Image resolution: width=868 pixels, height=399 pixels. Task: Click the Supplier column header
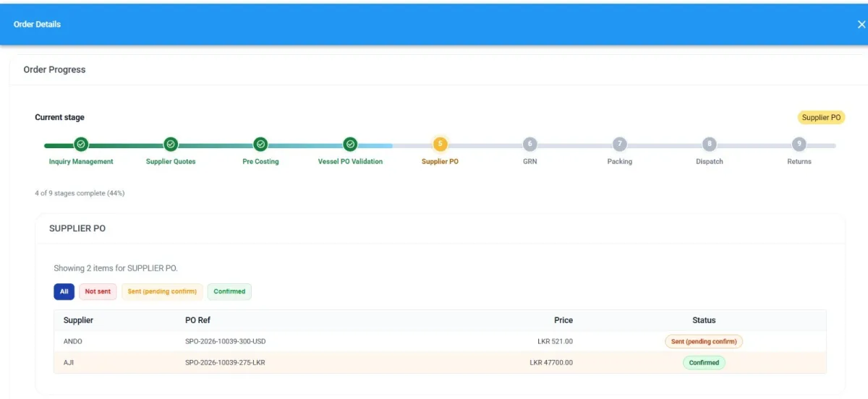click(78, 320)
